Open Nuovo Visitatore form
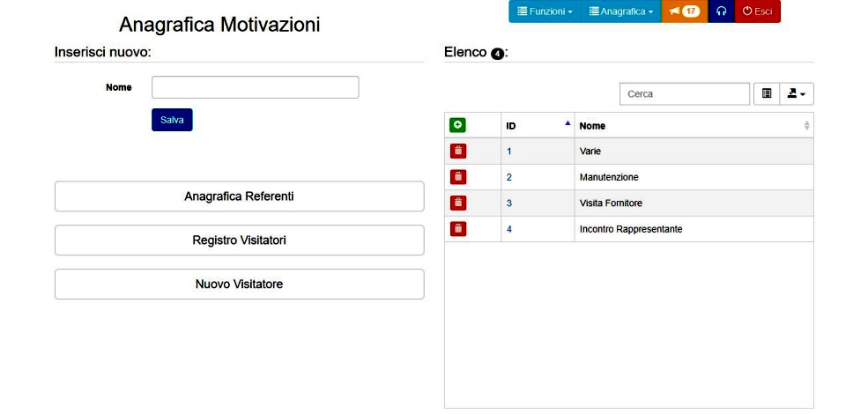The width and height of the screenshot is (868, 414). [239, 284]
